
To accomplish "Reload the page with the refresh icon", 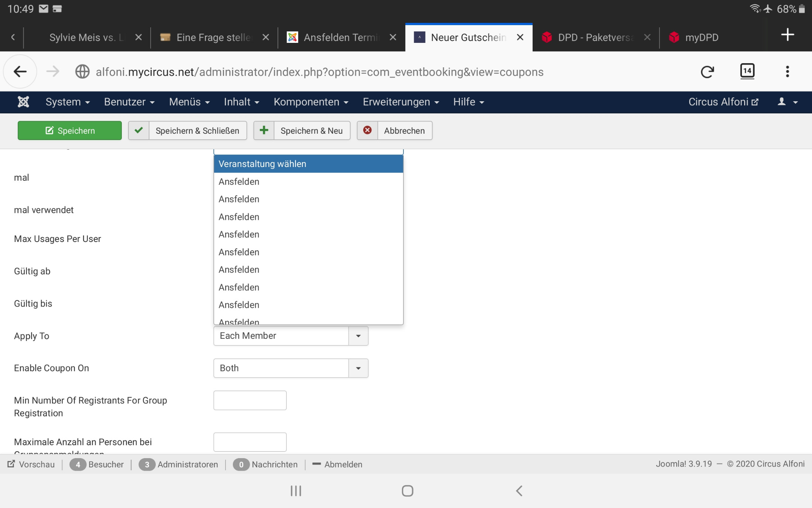I will pyautogui.click(x=707, y=72).
